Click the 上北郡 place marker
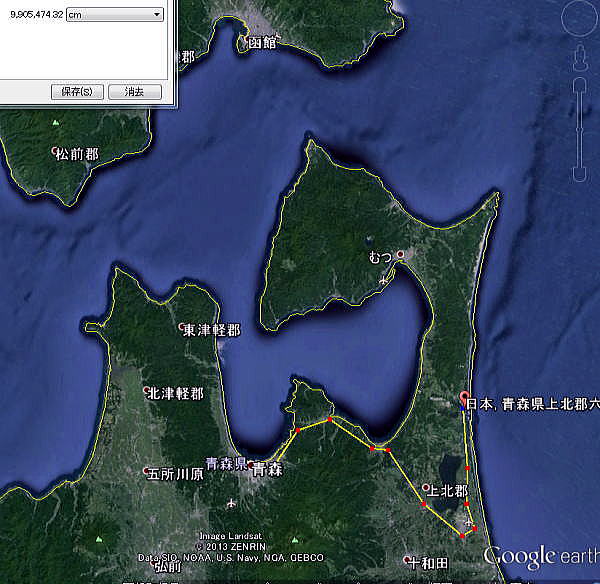The width and height of the screenshot is (600, 584). (426, 488)
